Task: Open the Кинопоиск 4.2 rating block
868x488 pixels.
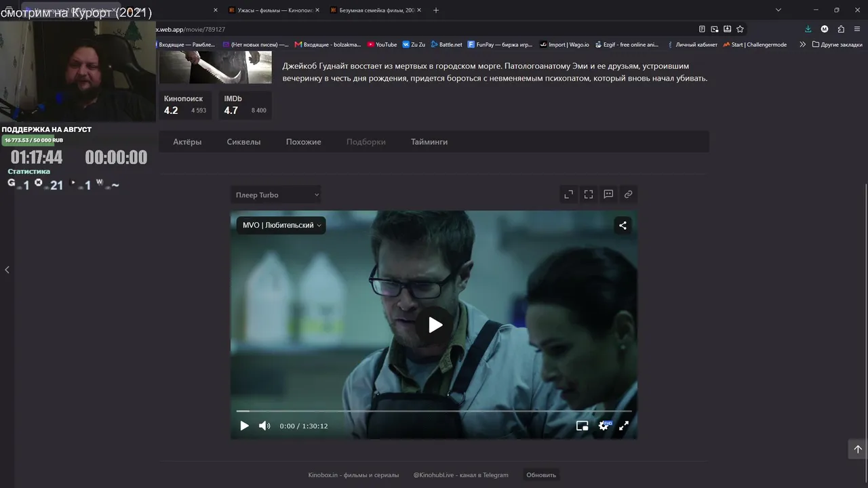Action: (185, 105)
